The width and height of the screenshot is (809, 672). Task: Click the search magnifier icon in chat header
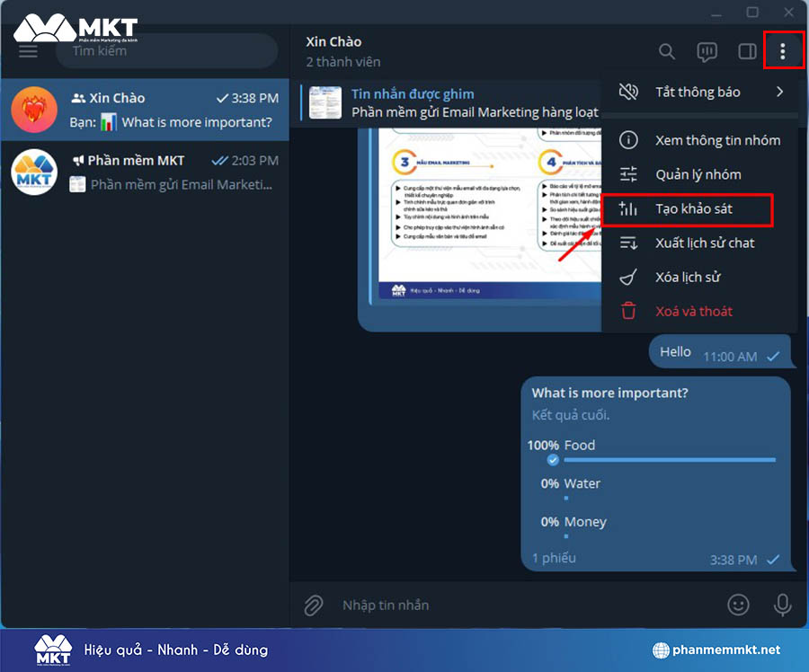click(x=666, y=52)
